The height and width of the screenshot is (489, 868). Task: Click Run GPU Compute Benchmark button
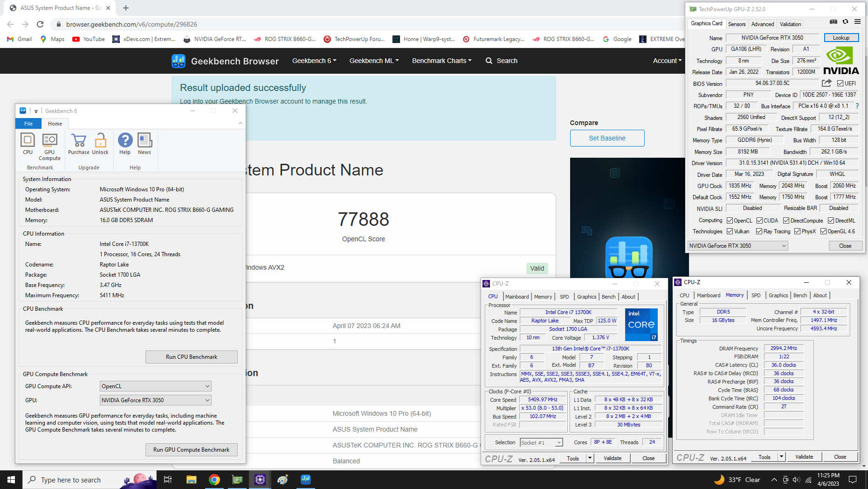pyautogui.click(x=192, y=450)
